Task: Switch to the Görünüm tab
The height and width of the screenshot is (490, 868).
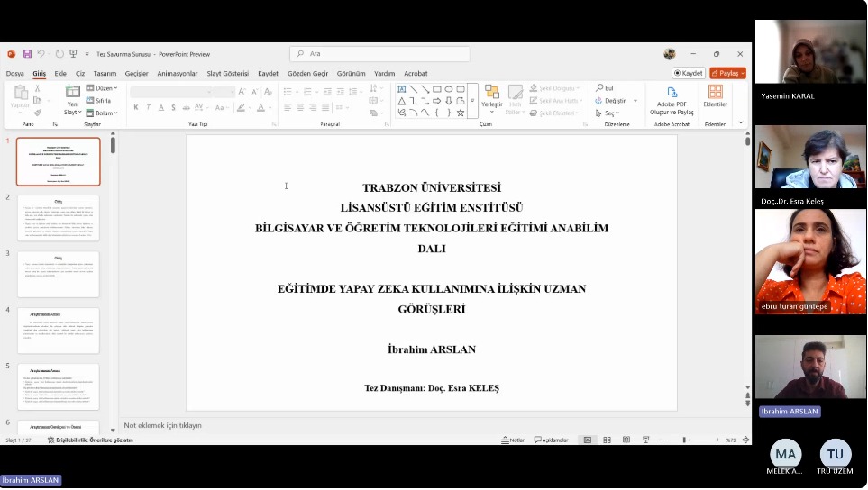Action: click(x=351, y=74)
